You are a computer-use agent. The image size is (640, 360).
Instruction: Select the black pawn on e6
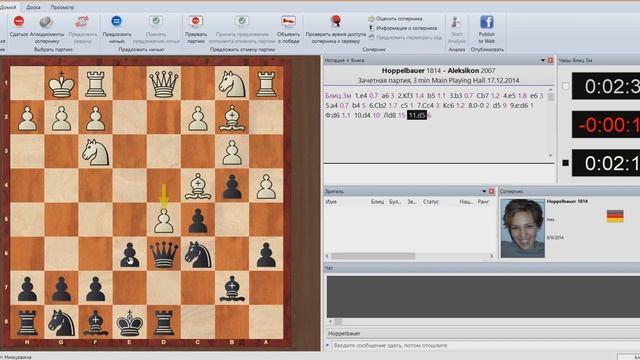(x=130, y=254)
